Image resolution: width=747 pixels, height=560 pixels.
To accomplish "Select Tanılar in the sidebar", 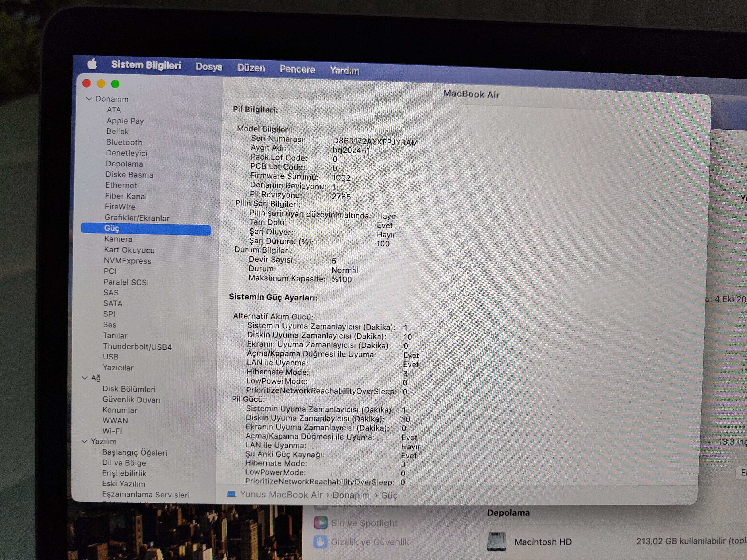I will (x=115, y=336).
